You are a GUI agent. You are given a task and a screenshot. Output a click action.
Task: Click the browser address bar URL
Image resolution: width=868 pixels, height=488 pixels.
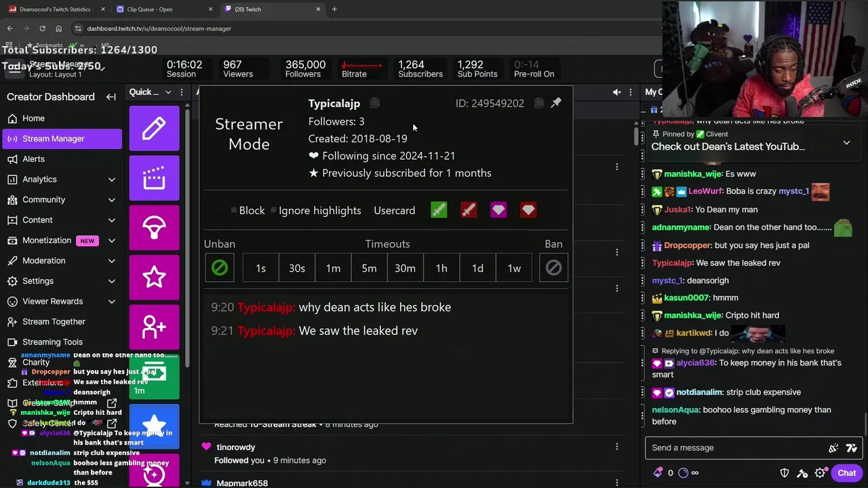point(159,28)
